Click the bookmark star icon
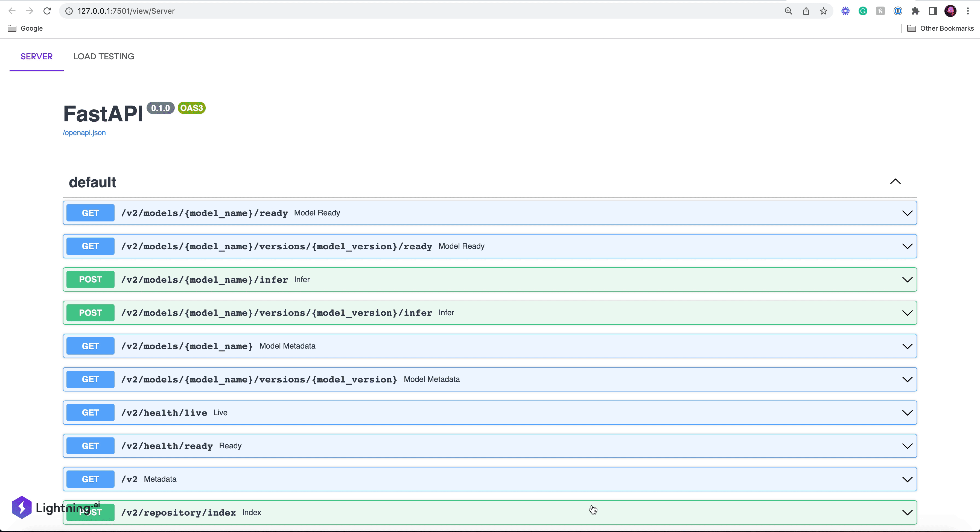Viewport: 980px width, 532px height. coord(824,11)
